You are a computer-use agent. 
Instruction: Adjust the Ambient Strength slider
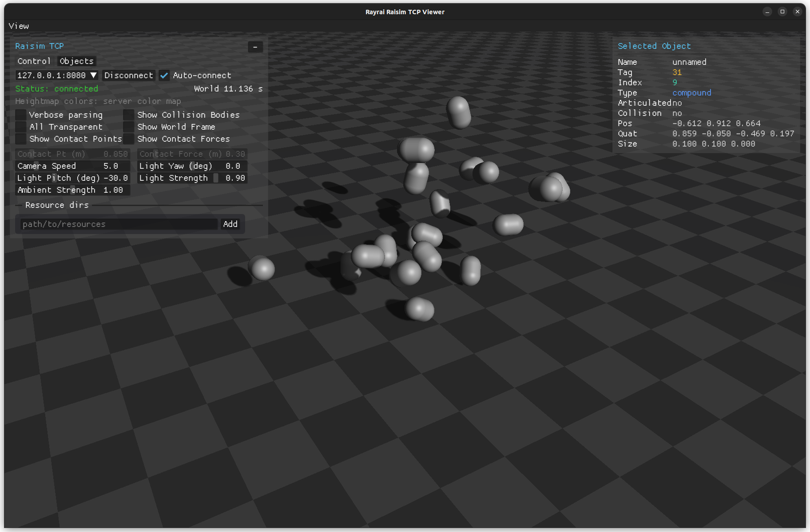[73, 190]
